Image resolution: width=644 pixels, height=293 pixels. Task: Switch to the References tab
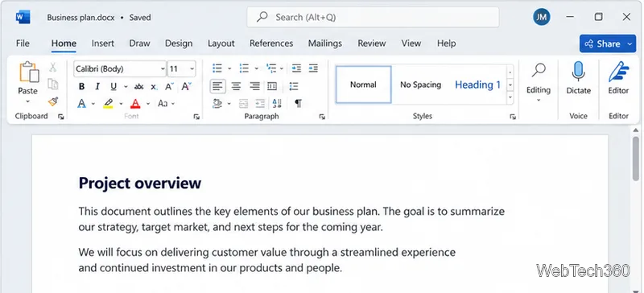[x=271, y=43]
